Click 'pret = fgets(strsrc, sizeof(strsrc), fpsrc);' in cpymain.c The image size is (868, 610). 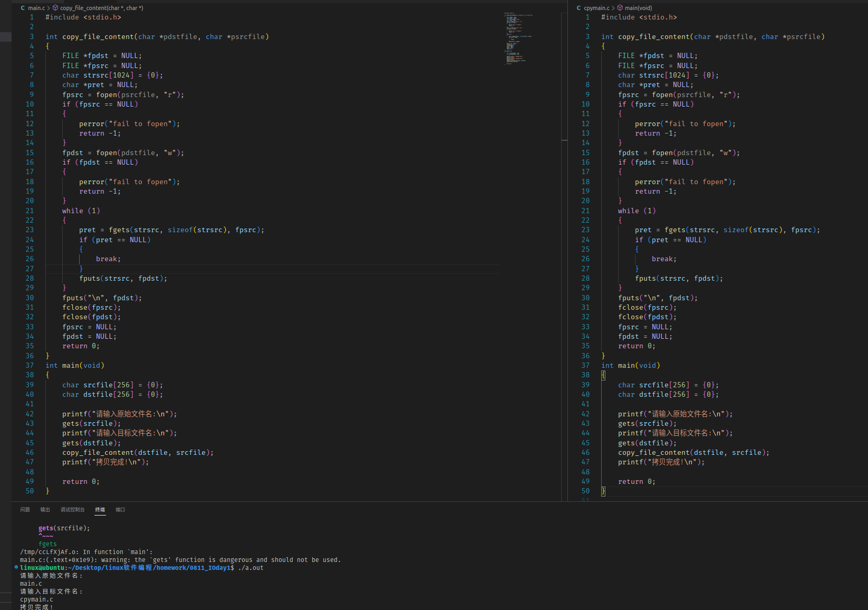coord(728,230)
